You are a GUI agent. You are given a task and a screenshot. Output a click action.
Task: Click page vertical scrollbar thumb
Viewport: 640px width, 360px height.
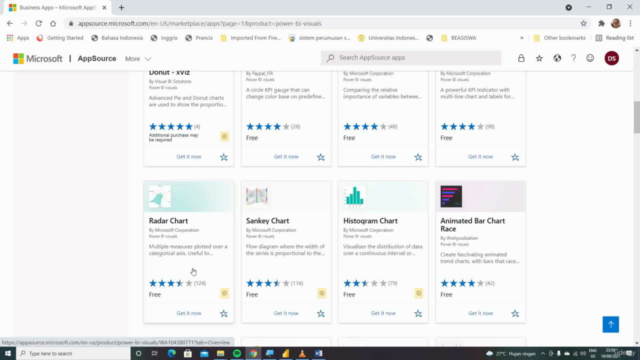click(637, 117)
